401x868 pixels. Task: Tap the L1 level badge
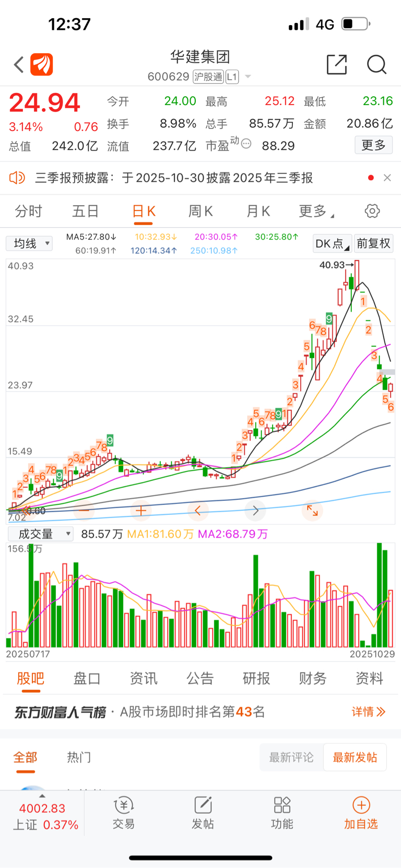(x=232, y=77)
